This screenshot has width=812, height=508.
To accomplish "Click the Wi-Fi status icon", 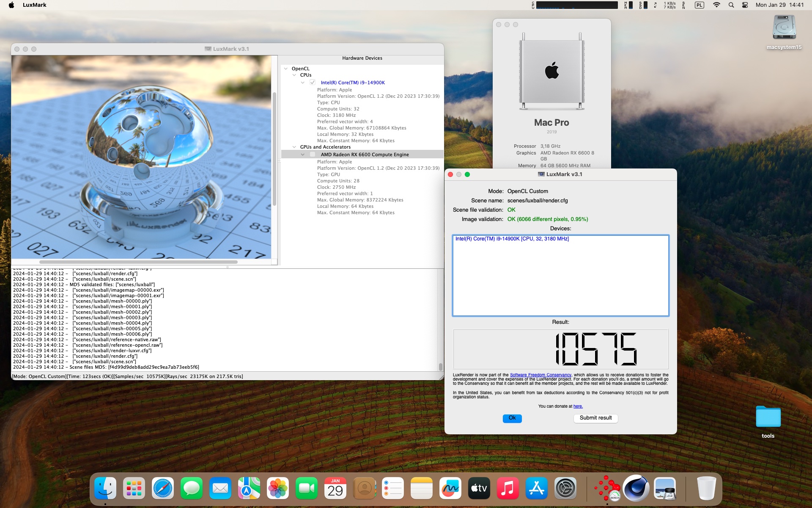I will (716, 5).
